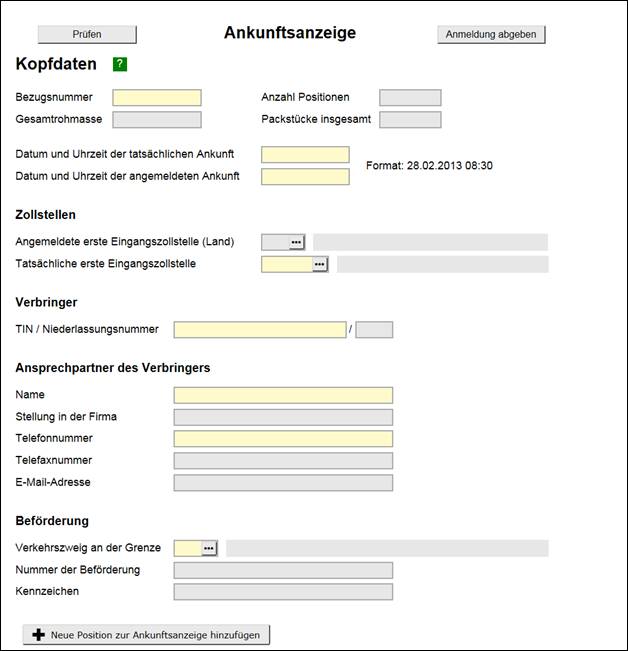The image size is (628, 651).
Task: Click the Nummer der Beförderung field
Action: (283, 570)
